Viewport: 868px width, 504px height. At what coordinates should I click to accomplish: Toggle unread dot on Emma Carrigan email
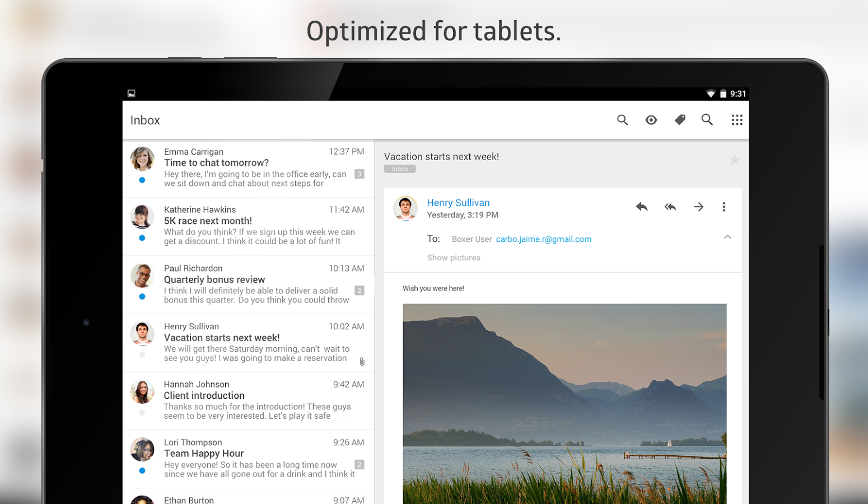pos(142,180)
